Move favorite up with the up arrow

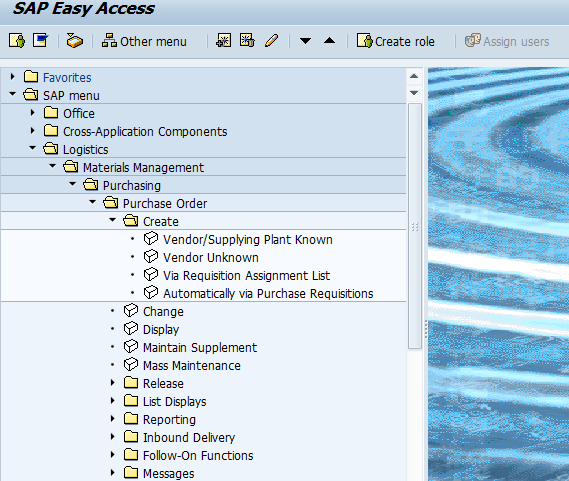[x=329, y=41]
